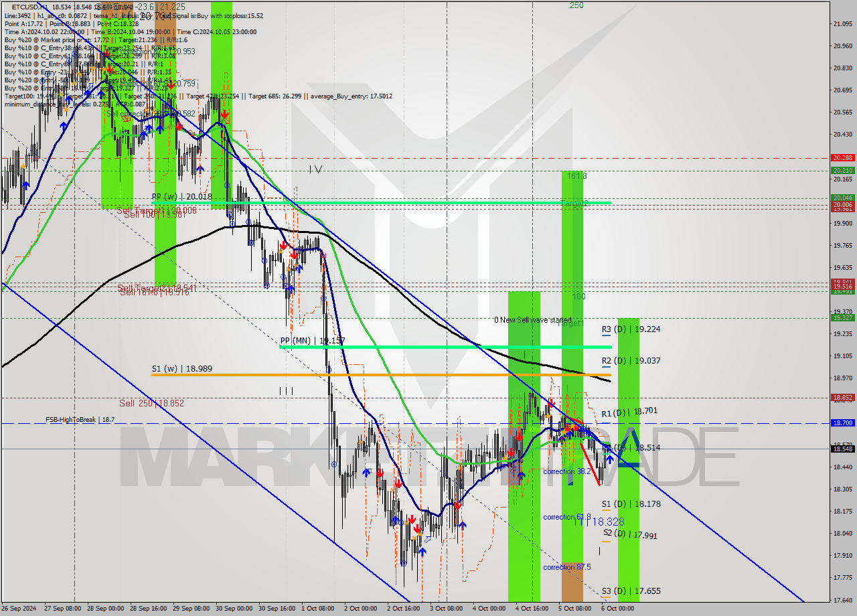Image resolution: width=857 pixels, height=616 pixels.
Task: Click the 18.305 price axis value
Action: (x=843, y=489)
